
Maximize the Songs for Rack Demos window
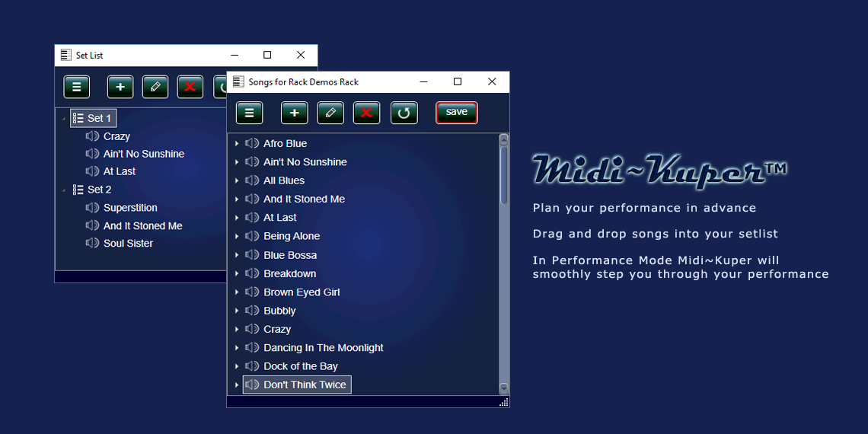458,81
